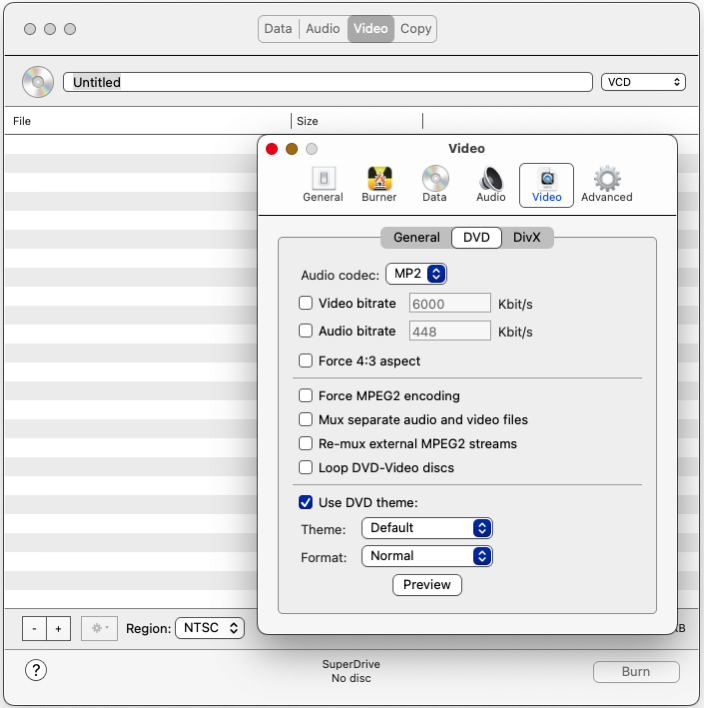
Task: Enable Loop DVD-Video discs
Action: pyautogui.click(x=306, y=468)
